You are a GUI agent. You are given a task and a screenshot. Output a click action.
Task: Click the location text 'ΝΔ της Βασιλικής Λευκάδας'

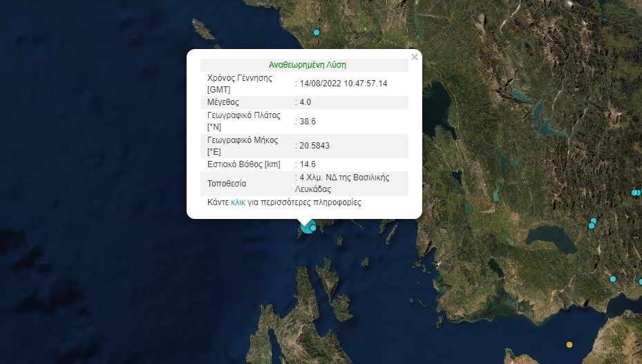click(343, 183)
